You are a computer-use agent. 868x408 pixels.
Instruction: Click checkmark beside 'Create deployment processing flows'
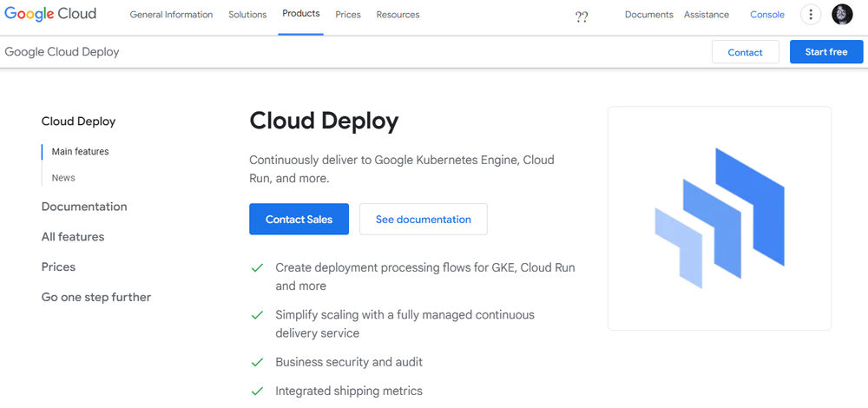click(257, 268)
